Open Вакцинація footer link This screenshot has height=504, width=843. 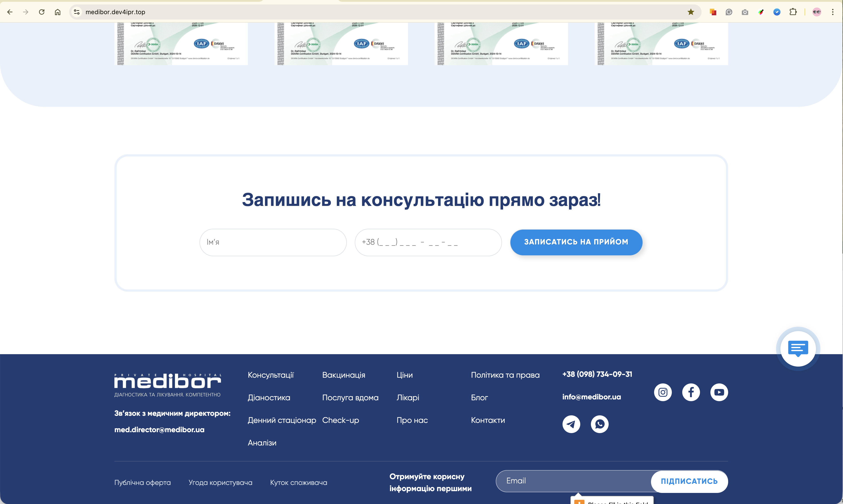click(x=343, y=375)
